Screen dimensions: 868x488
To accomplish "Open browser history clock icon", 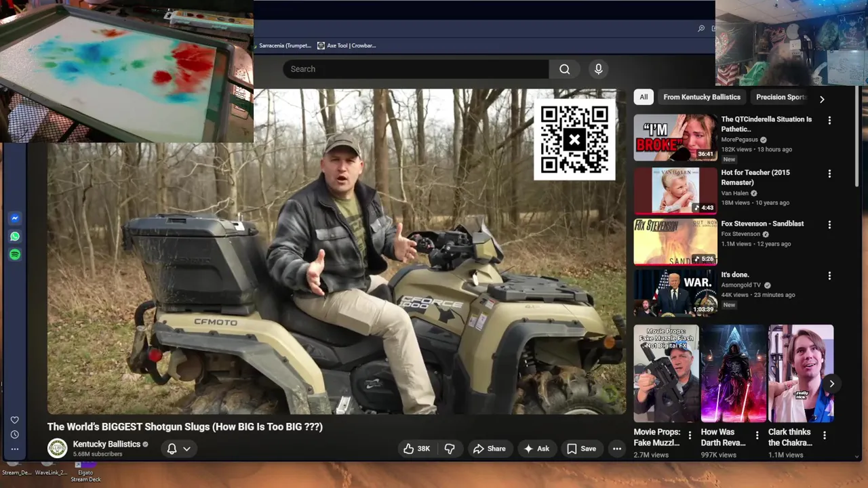I will point(15,434).
